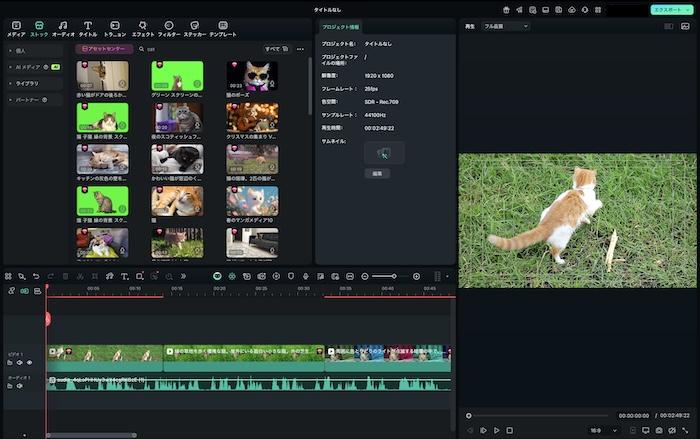Lock the video 1 track

click(x=9, y=362)
